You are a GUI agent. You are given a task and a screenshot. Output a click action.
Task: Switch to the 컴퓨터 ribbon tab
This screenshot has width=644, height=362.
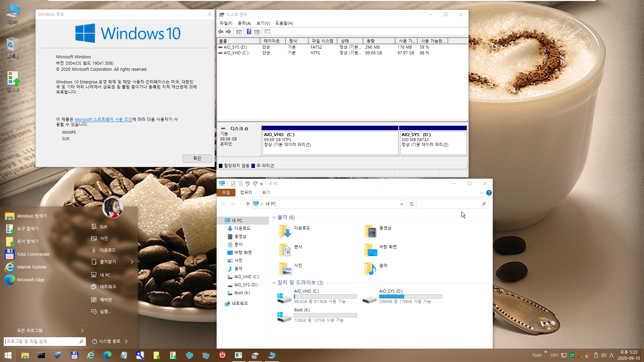pyautogui.click(x=246, y=192)
